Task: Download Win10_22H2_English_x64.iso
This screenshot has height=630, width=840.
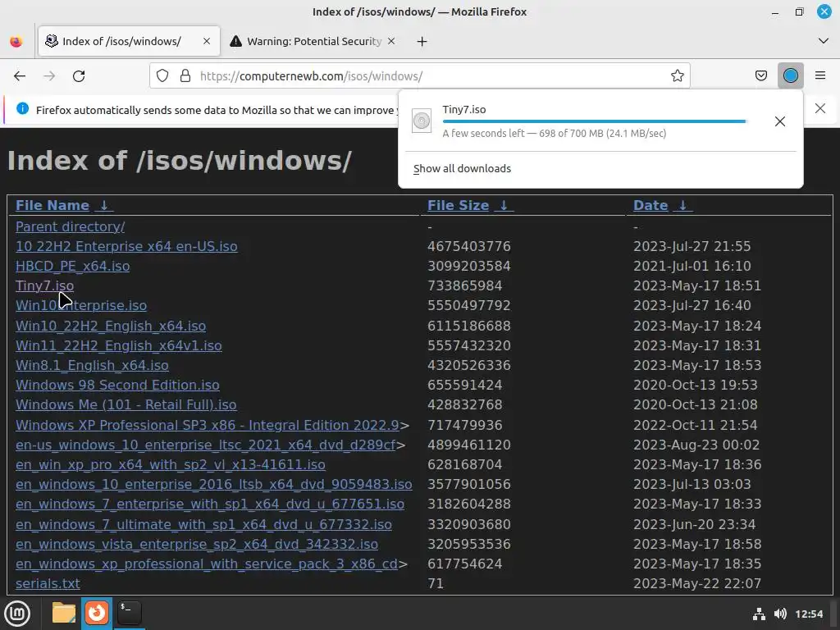Action: [111, 326]
